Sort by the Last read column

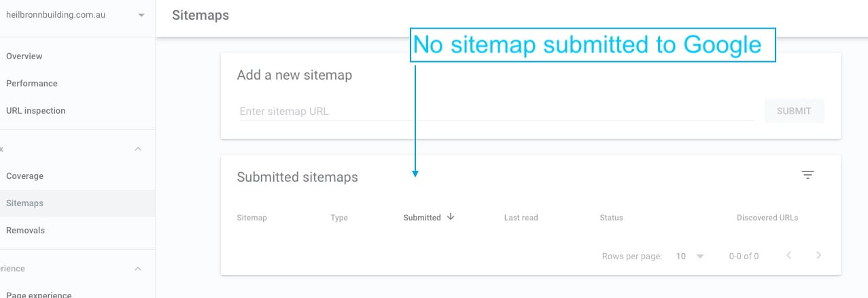(521, 218)
